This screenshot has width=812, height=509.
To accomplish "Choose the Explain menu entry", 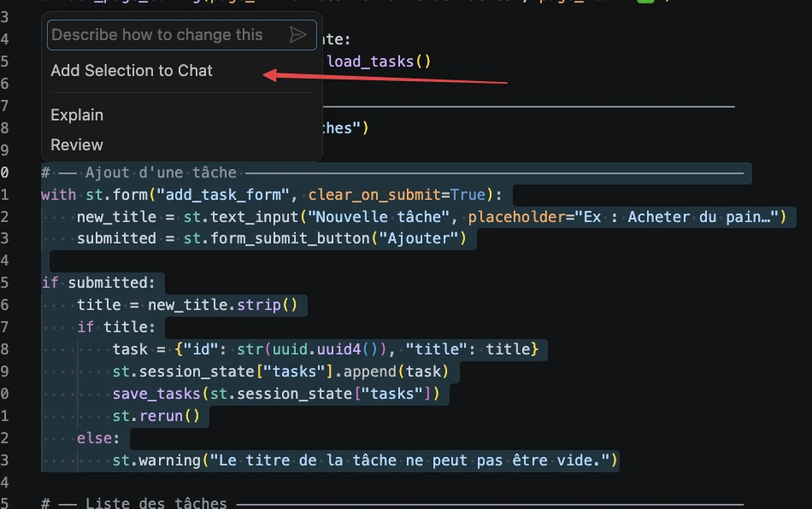I will (77, 115).
